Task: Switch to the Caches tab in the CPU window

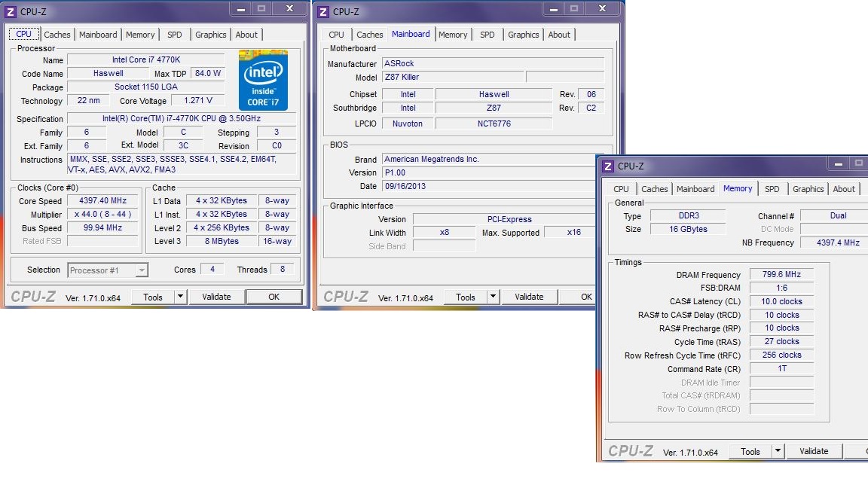Action: pos(57,35)
